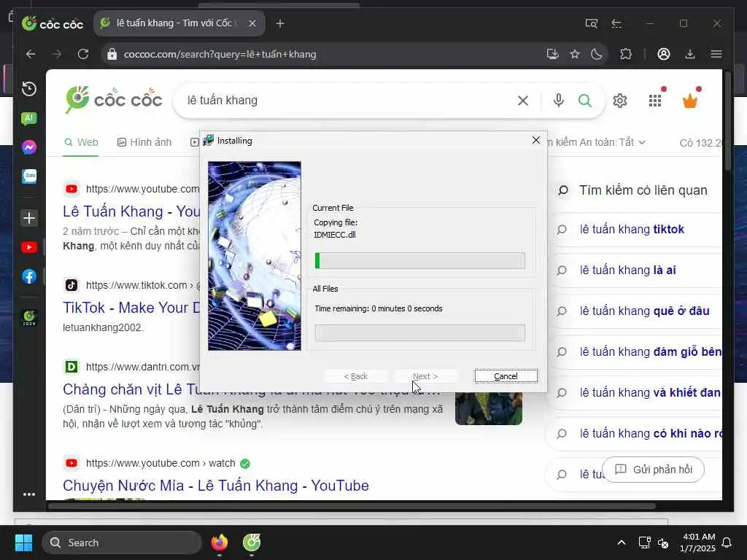Viewport: 747px width, 560px height.
Task: Open the browser history sidebar icon
Action: pos(29,89)
